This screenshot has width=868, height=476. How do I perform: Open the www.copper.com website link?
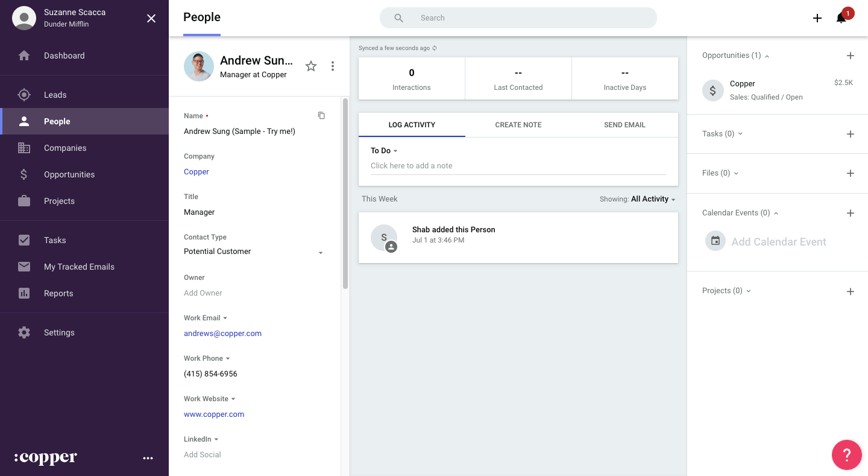214,414
